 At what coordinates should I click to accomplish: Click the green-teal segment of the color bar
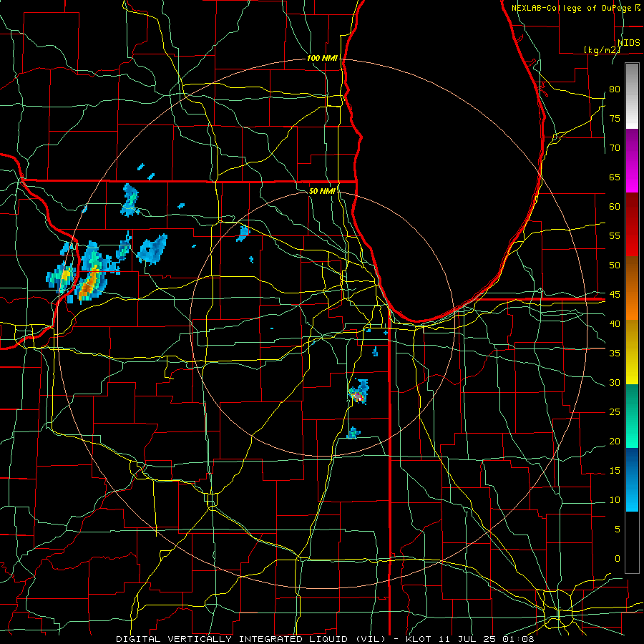(x=632, y=416)
